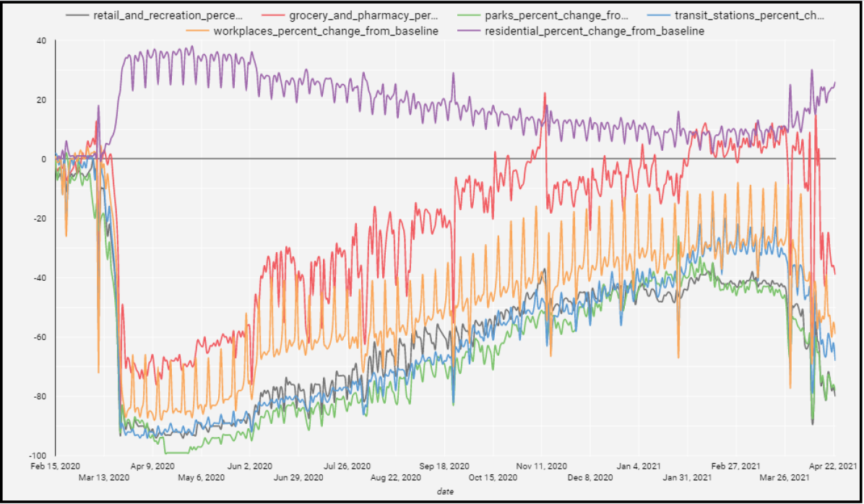Select the 'Mar 13, 2020' date label
Viewport: 864px width, 504px height.
pos(103,477)
